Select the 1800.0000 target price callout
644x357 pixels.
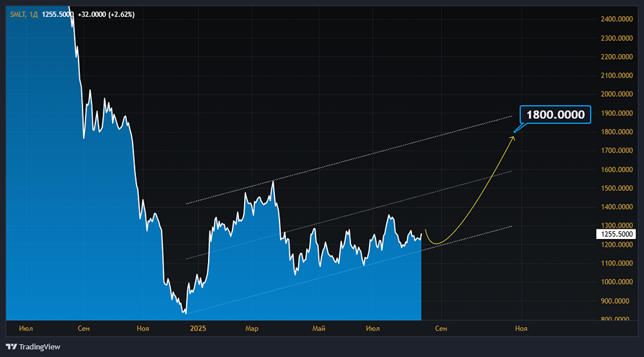[555, 115]
